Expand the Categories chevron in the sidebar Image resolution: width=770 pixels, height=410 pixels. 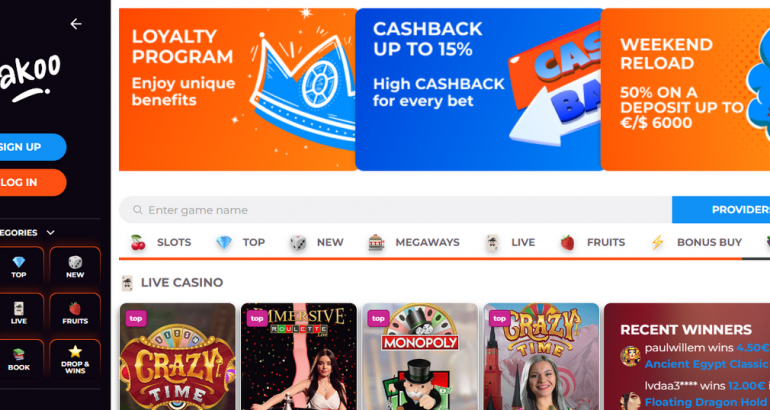coord(51,233)
